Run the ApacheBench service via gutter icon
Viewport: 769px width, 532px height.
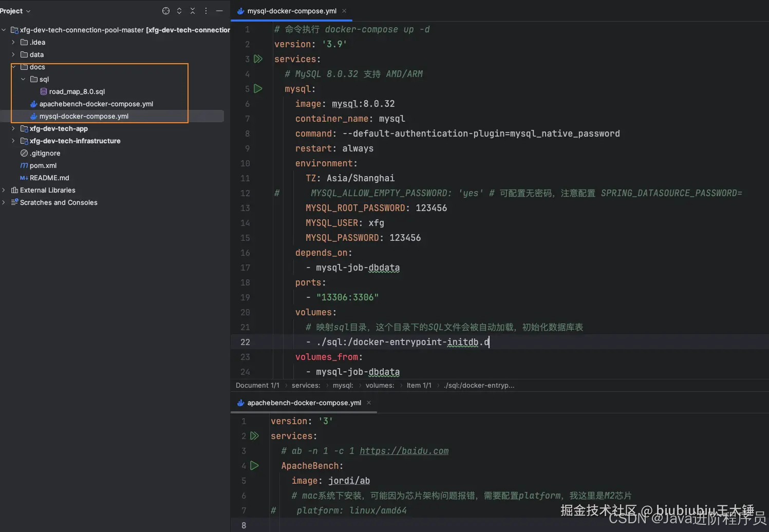[254, 466]
